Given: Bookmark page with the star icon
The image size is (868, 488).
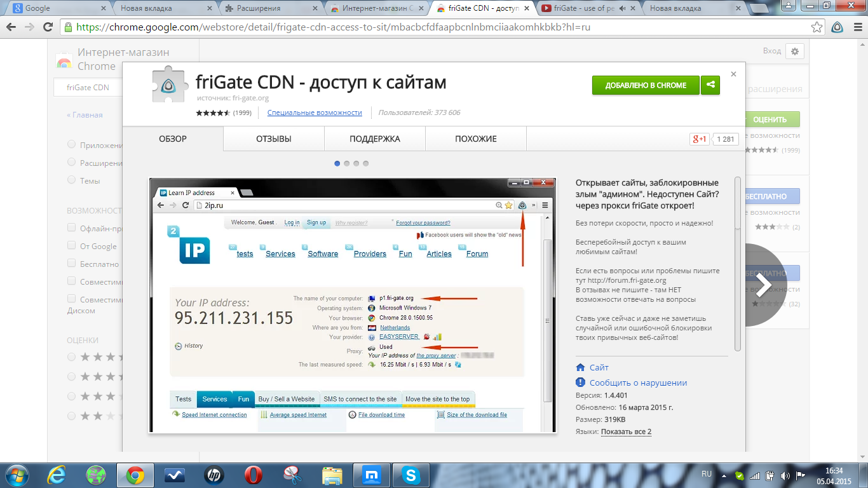Looking at the screenshot, I should [x=817, y=27].
